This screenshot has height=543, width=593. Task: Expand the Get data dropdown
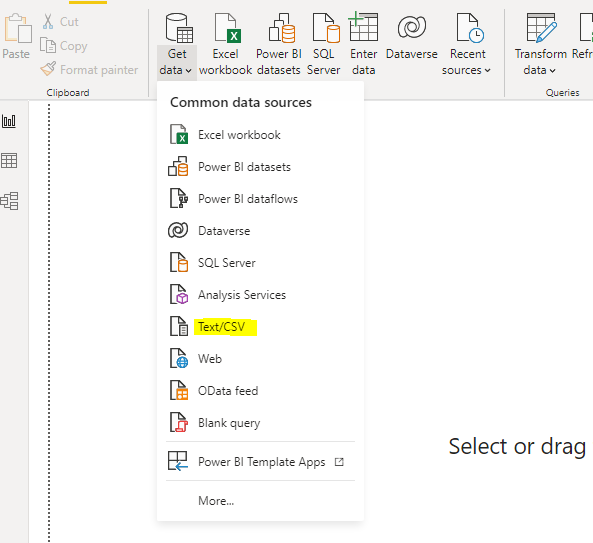tap(177, 44)
